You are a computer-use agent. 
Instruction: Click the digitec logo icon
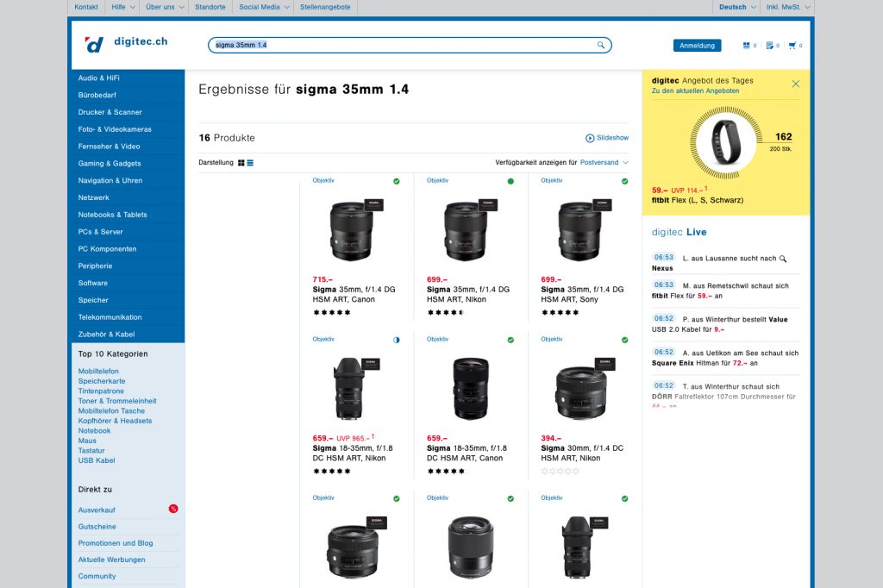click(x=94, y=45)
